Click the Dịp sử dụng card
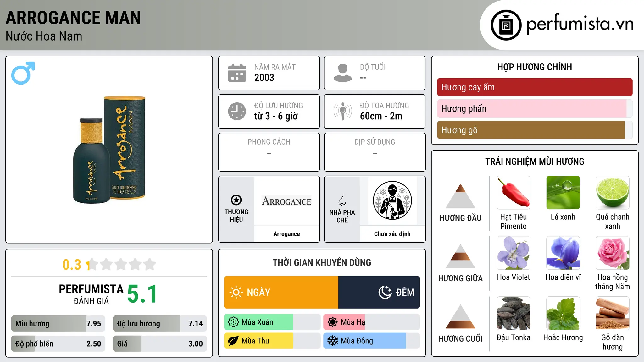This screenshot has height=362, width=644. (x=375, y=152)
